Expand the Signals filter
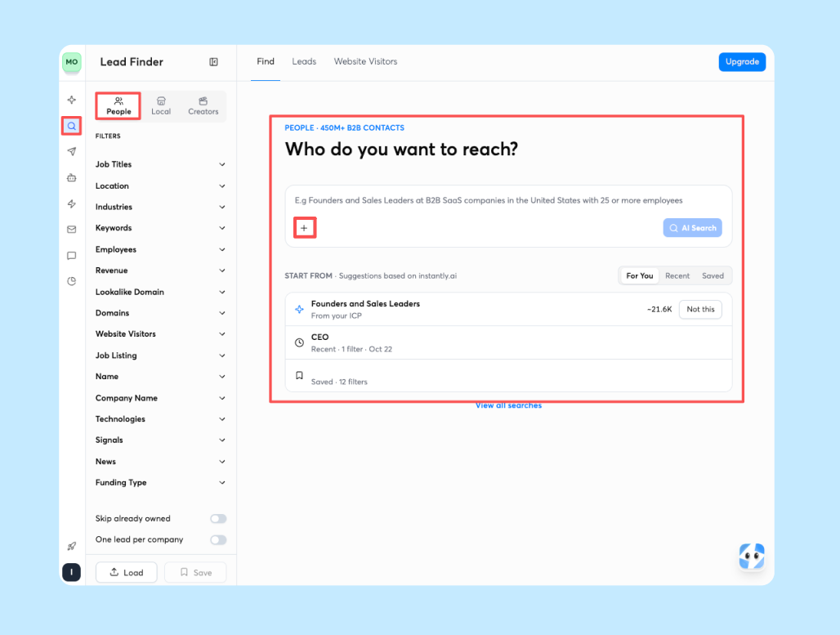The height and width of the screenshot is (635, 840). coord(161,440)
